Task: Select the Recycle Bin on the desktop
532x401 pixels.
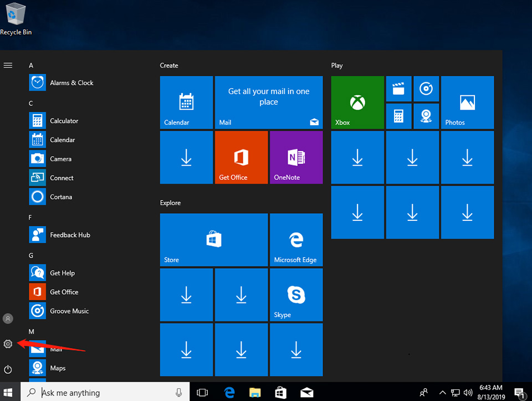Action: [x=16, y=19]
